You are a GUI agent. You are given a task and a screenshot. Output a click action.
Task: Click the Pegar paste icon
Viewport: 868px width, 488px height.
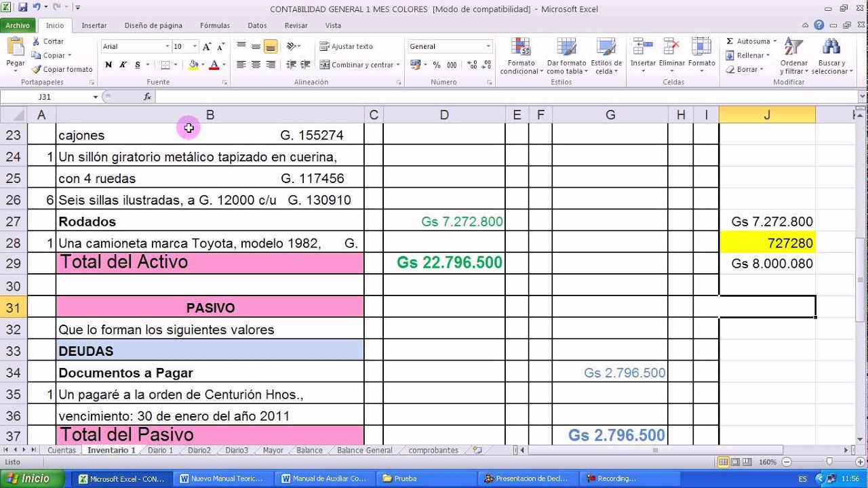(x=15, y=47)
